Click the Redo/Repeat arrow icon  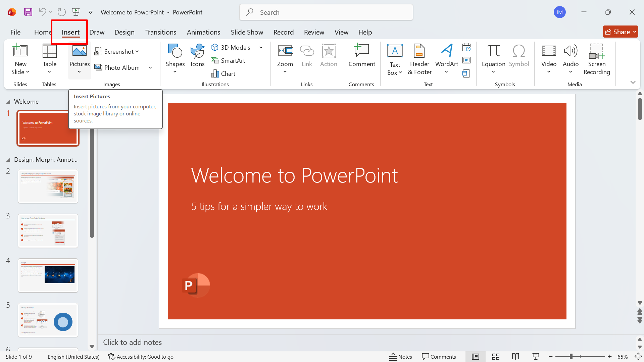point(61,12)
